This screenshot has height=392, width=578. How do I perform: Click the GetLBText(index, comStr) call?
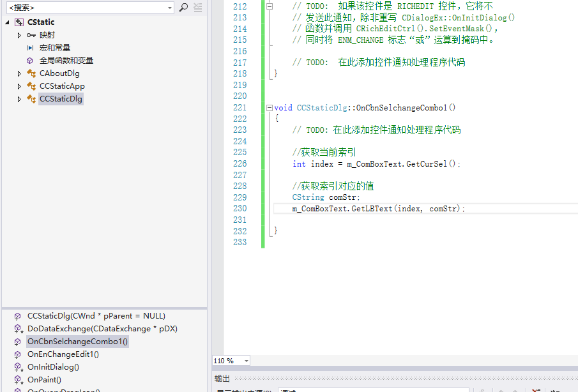point(406,209)
